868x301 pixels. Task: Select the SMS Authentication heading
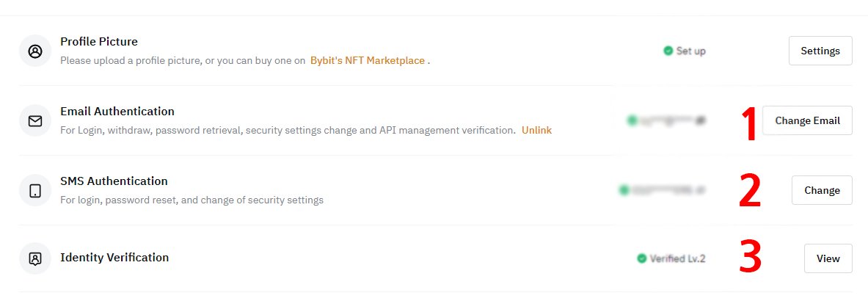114,181
